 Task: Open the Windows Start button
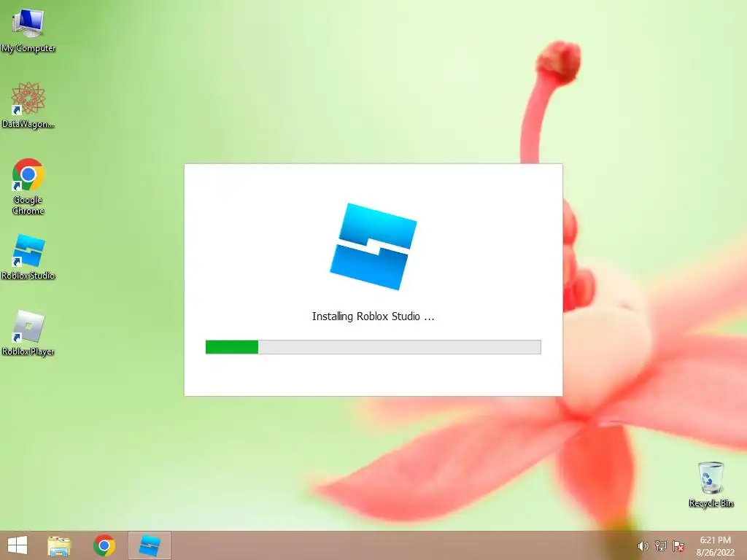coord(18,545)
